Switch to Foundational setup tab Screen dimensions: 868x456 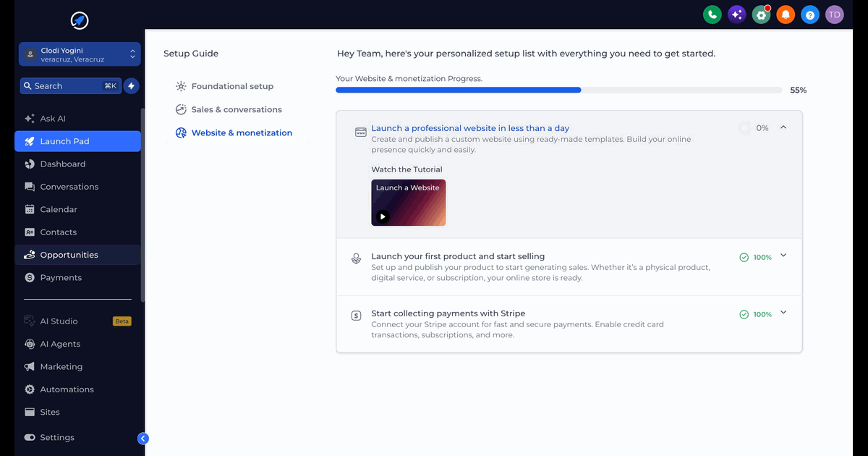[x=224, y=86]
